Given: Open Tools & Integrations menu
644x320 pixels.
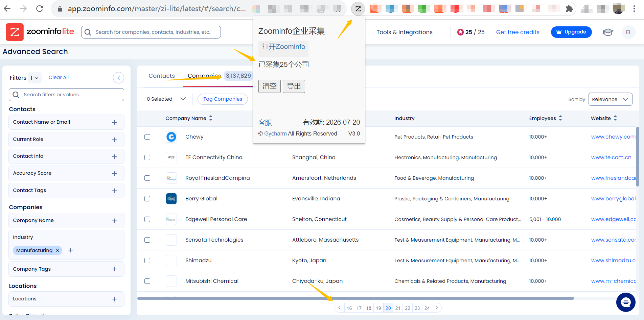Looking at the screenshot, I should tap(405, 32).
